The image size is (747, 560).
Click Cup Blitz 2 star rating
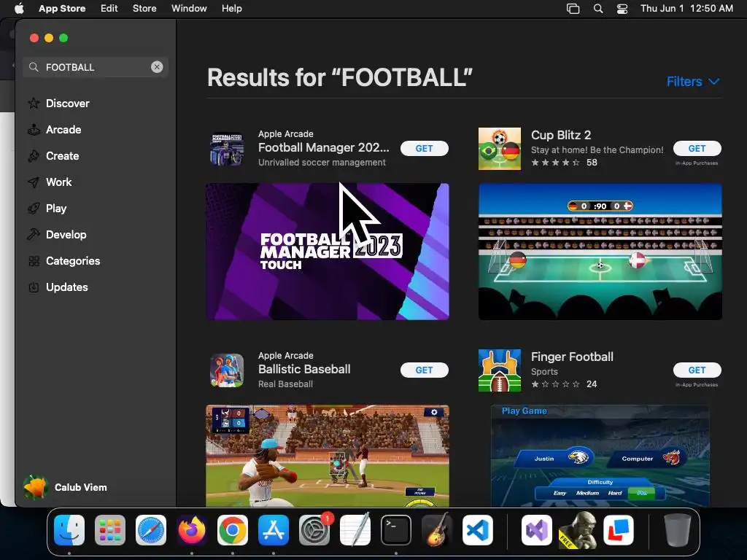coord(555,163)
